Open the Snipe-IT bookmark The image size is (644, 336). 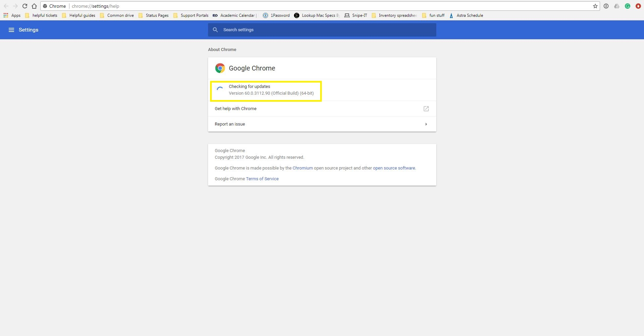pyautogui.click(x=355, y=15)
